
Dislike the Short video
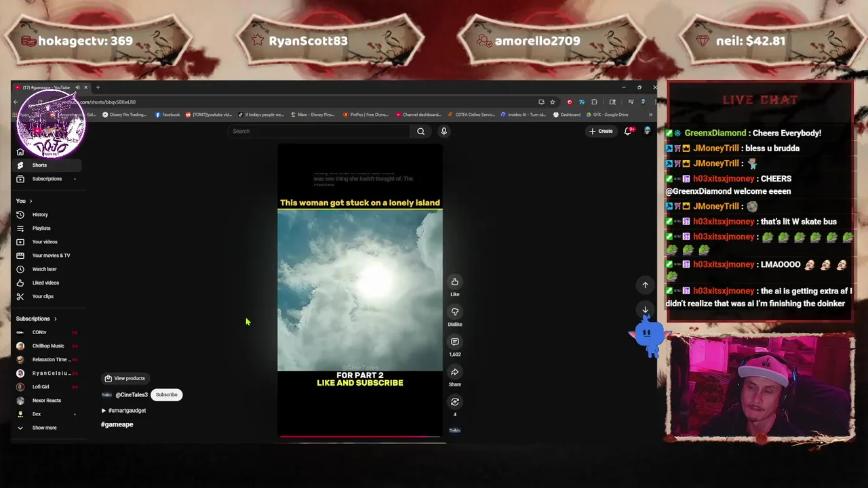pyautogui.click(x=455, y=312)
